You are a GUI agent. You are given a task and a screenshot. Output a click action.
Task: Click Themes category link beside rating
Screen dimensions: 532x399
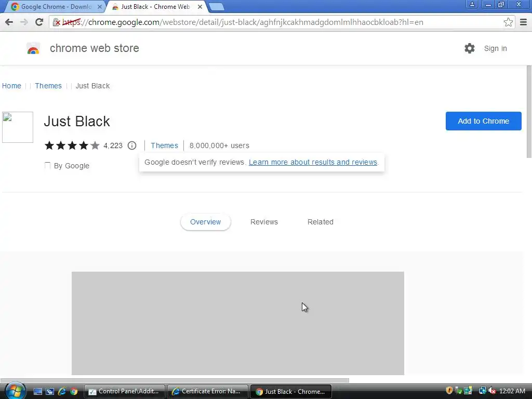pos(164,145)
